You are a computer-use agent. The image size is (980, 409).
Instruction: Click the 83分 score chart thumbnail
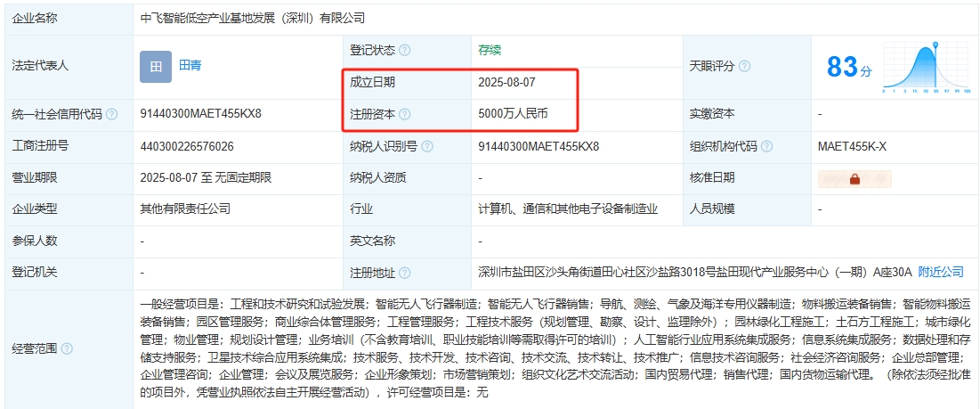[927, 67]
